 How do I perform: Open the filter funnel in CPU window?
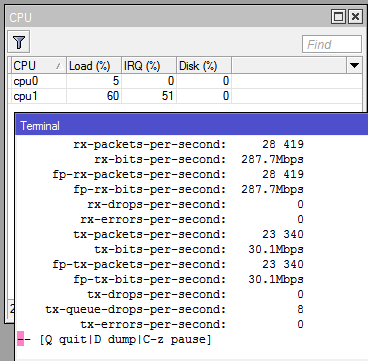point(19,42)
